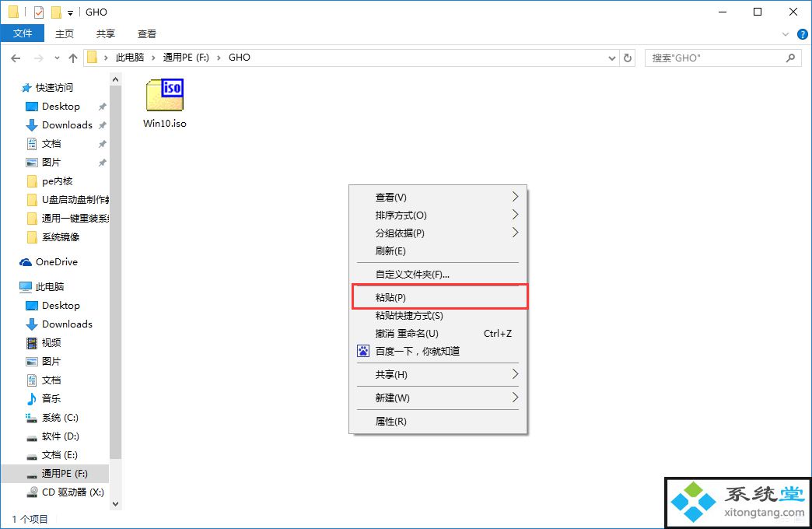
Task: Click 百度一下，你就知道 menu entry
Action: pyautogui.click(x=438, y=352)
